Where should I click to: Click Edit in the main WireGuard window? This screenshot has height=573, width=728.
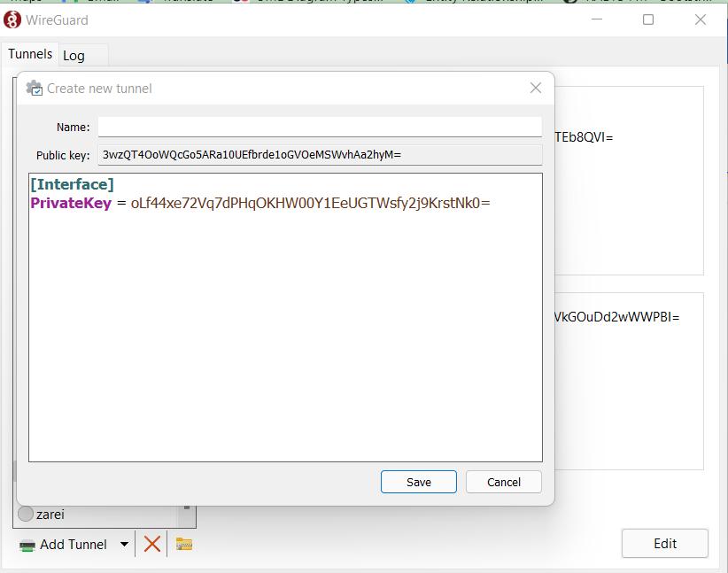click(665, 543)
